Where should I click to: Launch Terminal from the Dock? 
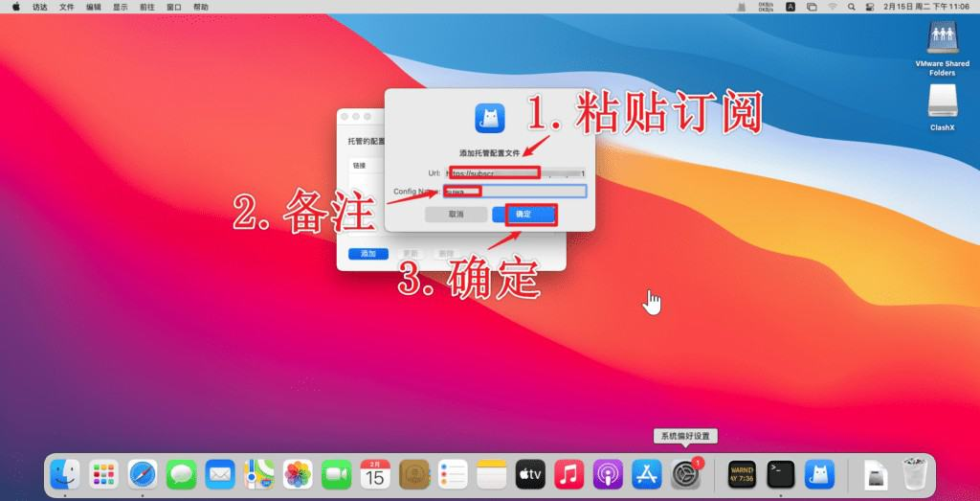click(781, 473)
